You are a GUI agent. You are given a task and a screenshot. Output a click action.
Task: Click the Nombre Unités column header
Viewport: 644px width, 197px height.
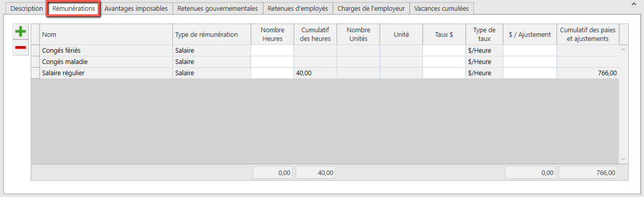tap(358, 34)
